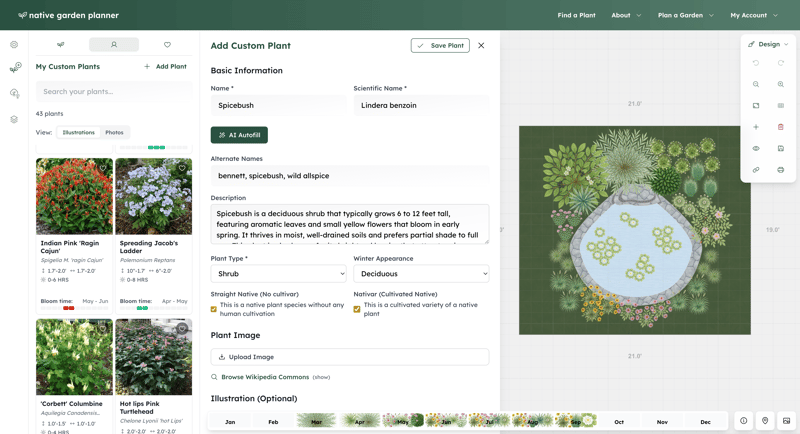Click the location pin icon at bottom right
This screenshot has height=434, width=800.
point(765,421)
